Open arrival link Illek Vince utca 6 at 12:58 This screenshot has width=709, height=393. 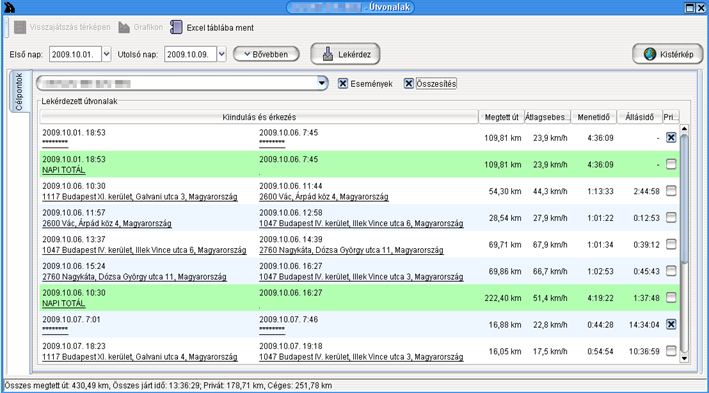pyautogui.click(x=361, y=223)
